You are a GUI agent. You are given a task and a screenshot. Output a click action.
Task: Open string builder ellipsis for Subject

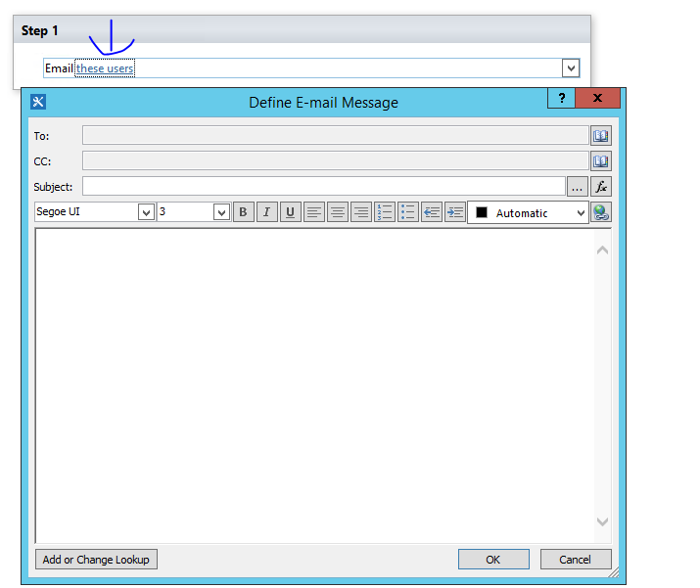click(577, 187)
